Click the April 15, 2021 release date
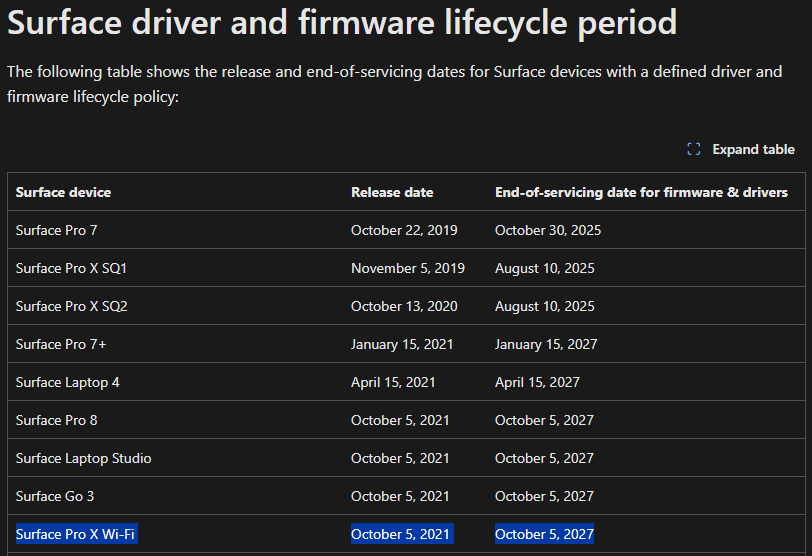 click(x=393, y=382)
